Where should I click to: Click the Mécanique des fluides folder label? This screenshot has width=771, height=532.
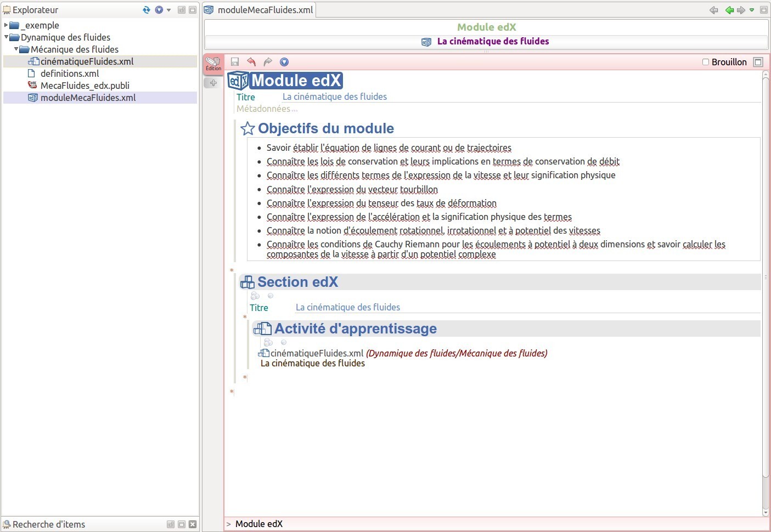[75, 49]
